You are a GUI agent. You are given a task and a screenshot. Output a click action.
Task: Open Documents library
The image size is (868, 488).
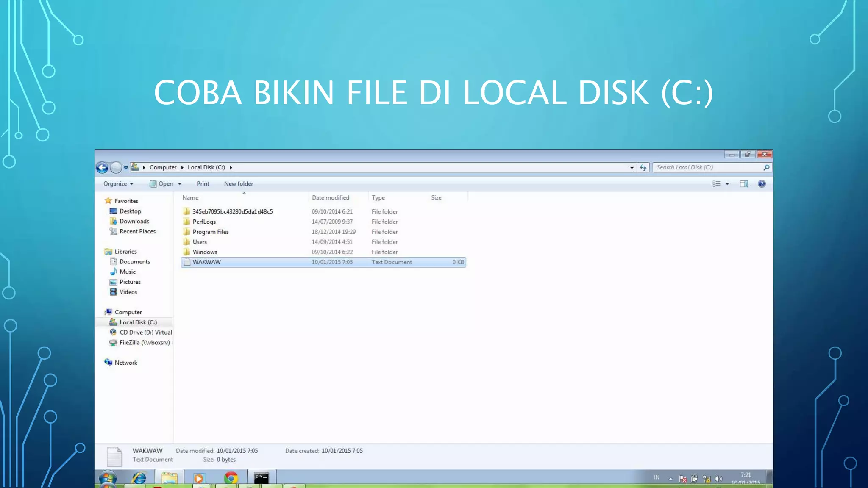pyautogui.click(x=135, y=262)
